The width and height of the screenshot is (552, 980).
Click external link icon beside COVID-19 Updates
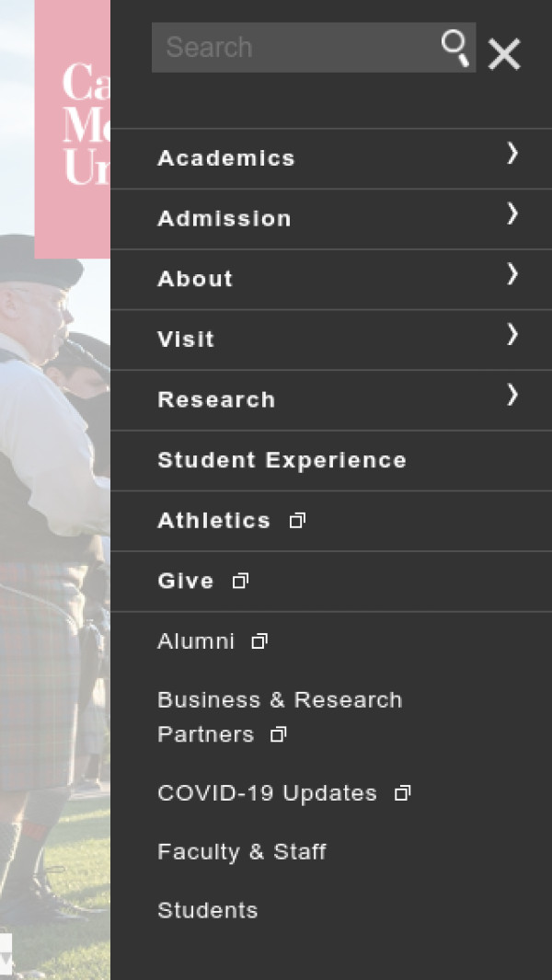coord(402,793)
